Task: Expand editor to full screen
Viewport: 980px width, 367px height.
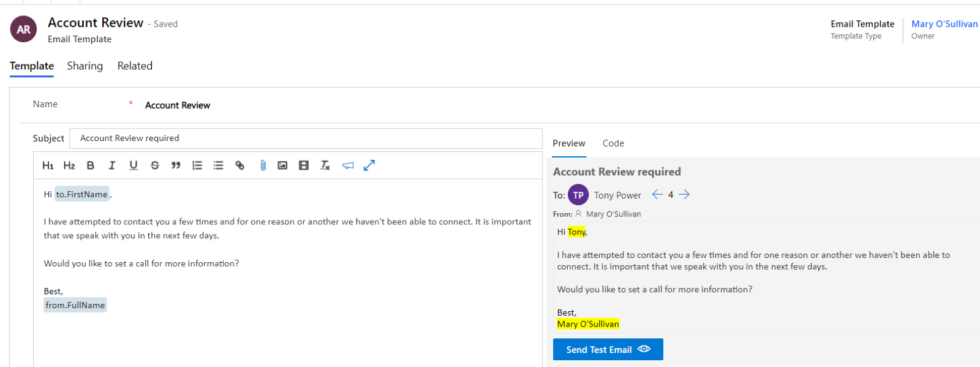Action: 369,165
